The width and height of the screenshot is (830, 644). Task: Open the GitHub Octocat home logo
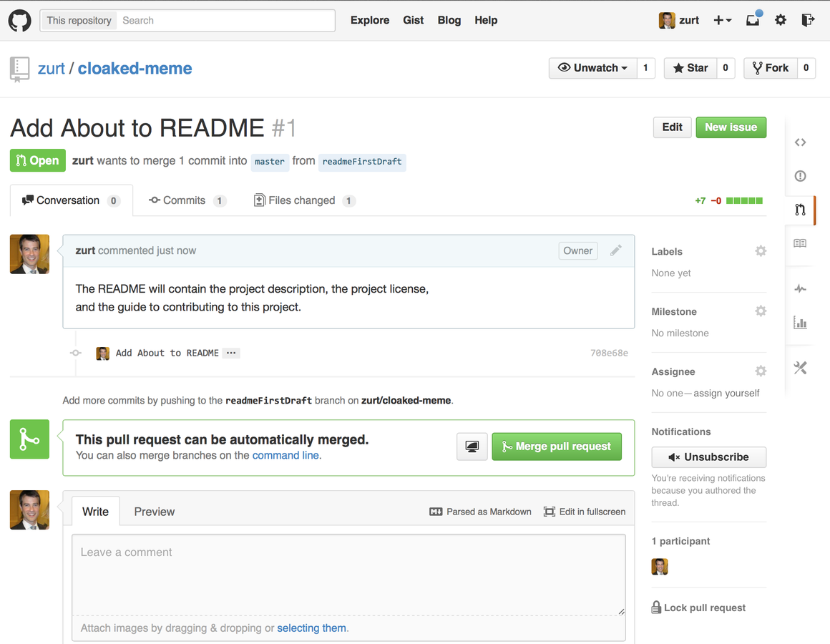[19, 21]
